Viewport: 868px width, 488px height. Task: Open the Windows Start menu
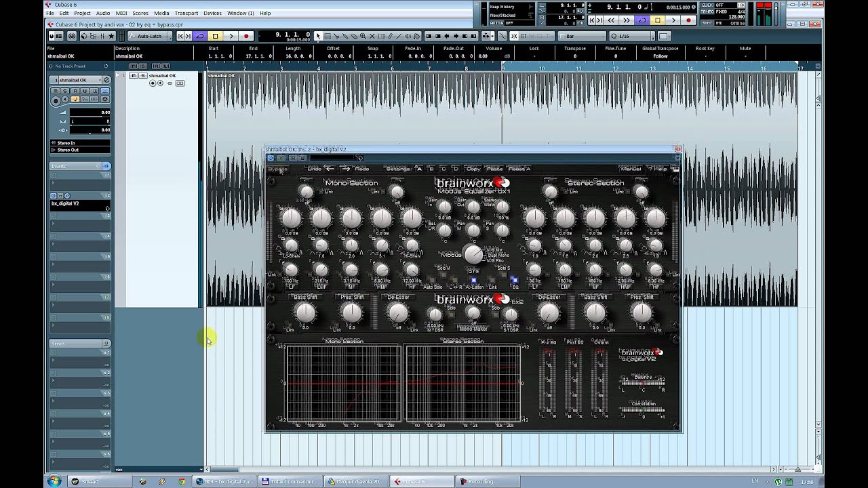coord(54,481)
